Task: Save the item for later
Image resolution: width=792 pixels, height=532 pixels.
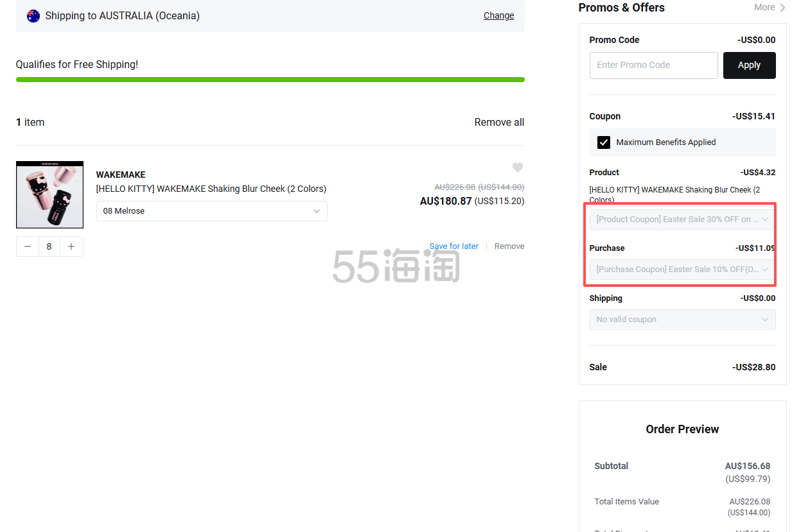Action: pyautogui.click(x=453, y=246)
